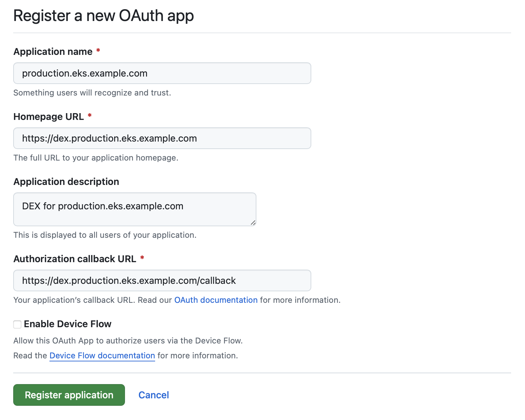The width and height of the screenshot is (525, 420).
Task: Click inside the Homepage URL field
Action: tap(162, 138)
